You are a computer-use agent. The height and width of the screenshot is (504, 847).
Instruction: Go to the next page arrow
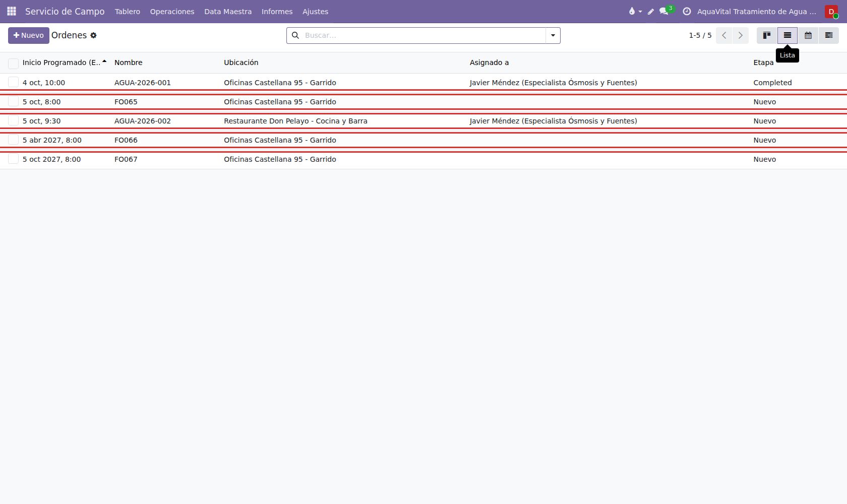[741, 35]
